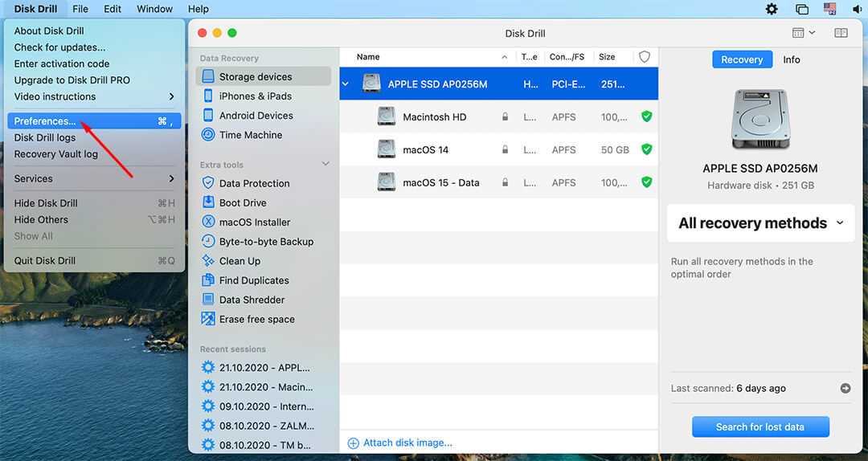Screen dimensions: 868x461
Task: Select the Macintosh HD volume row
Action: tap(499, 116)
